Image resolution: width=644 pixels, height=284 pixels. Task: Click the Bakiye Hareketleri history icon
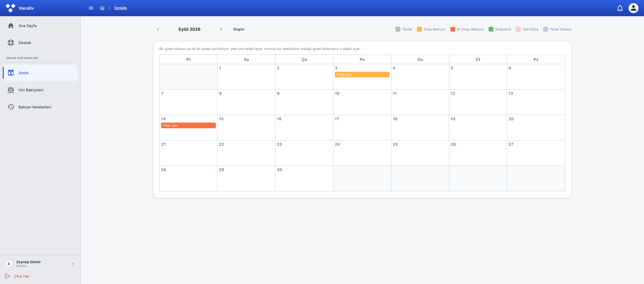11,107
